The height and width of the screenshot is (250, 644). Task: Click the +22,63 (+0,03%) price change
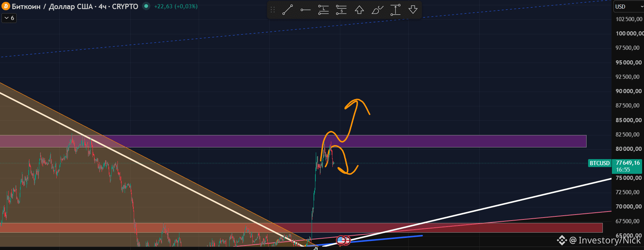tap(176, 6)
